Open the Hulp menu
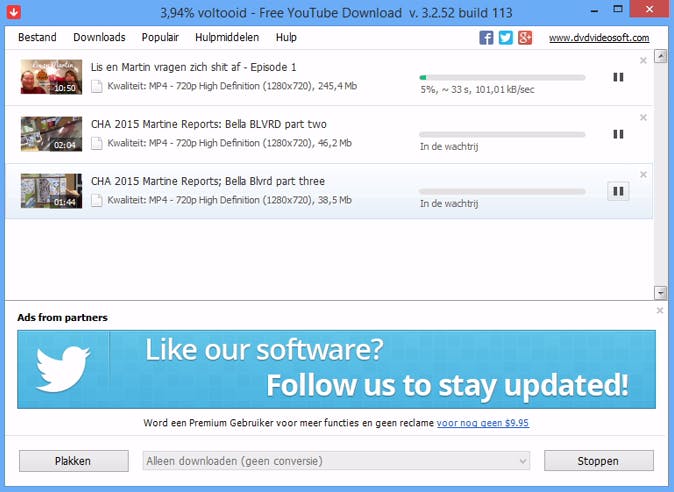 click(x=286, y=37)
